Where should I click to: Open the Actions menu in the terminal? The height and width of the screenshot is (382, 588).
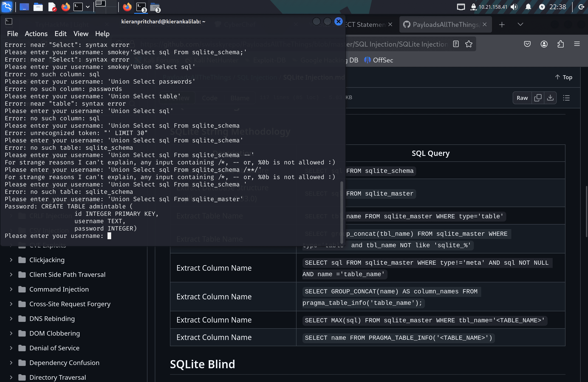pyautogui.click(x=36, y=34)
